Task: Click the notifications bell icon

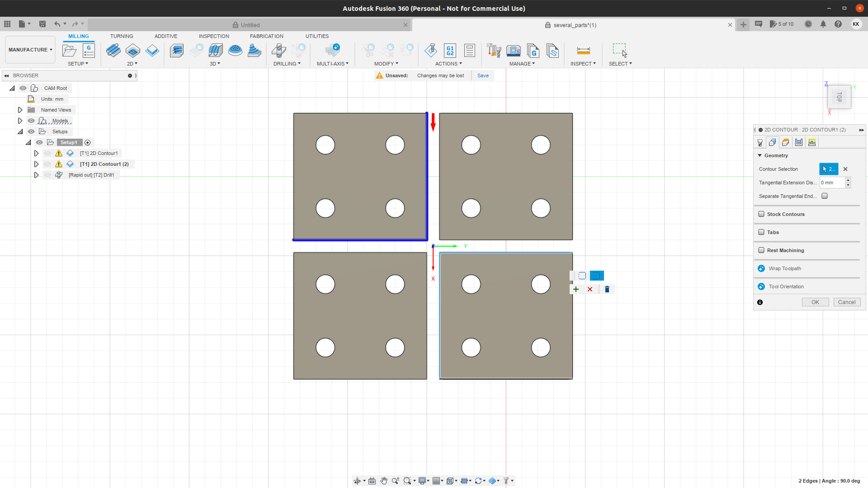Action: tap(823, 24)
